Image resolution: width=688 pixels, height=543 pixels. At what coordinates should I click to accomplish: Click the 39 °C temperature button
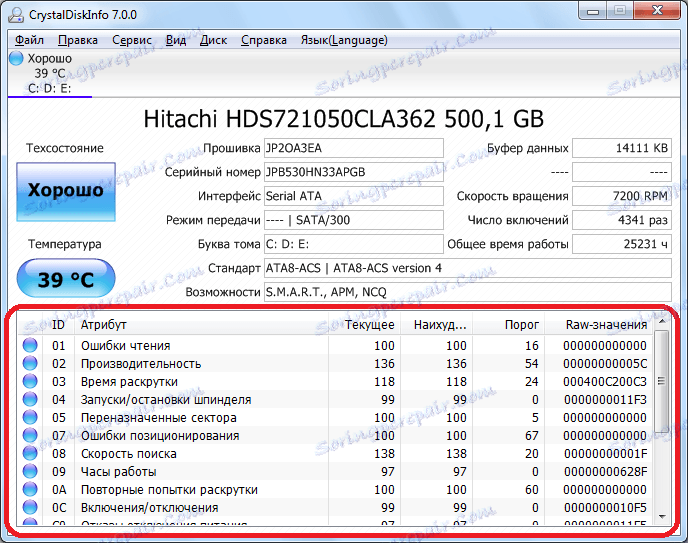(x=66, y=279)
